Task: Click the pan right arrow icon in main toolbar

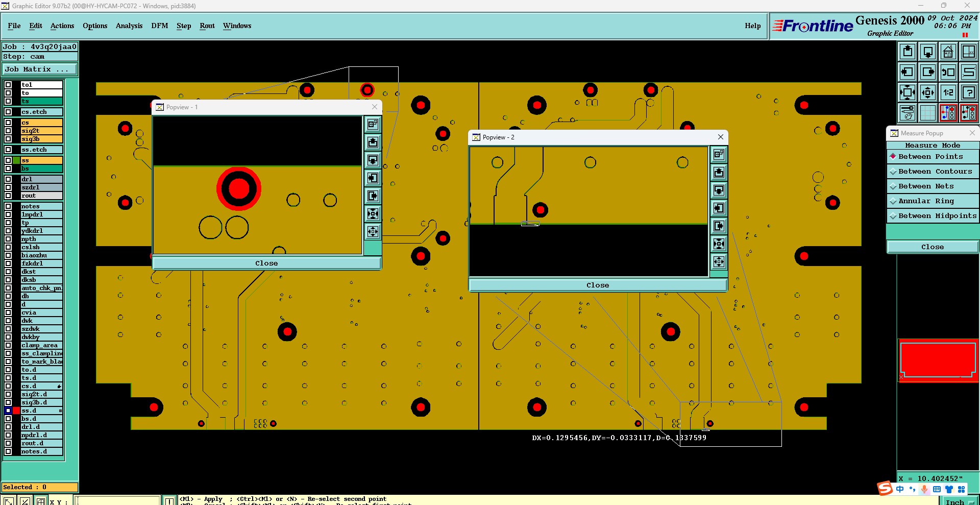Action: click(x=928, y=72)
